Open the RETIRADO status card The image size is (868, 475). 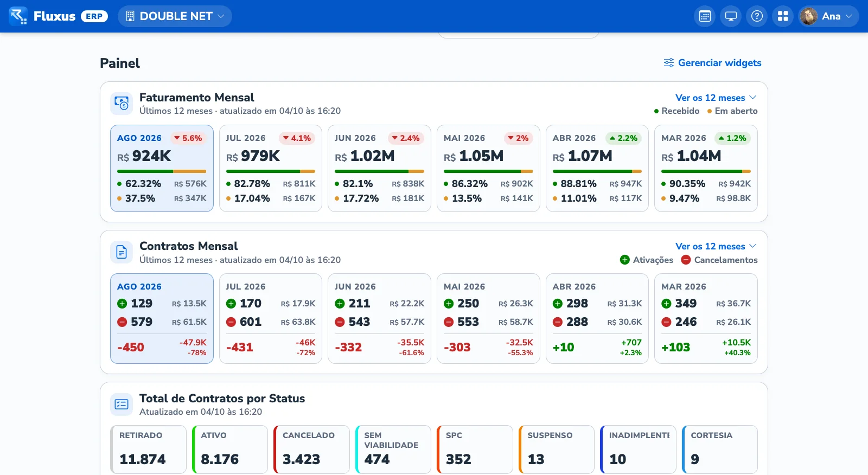point(148,450)
